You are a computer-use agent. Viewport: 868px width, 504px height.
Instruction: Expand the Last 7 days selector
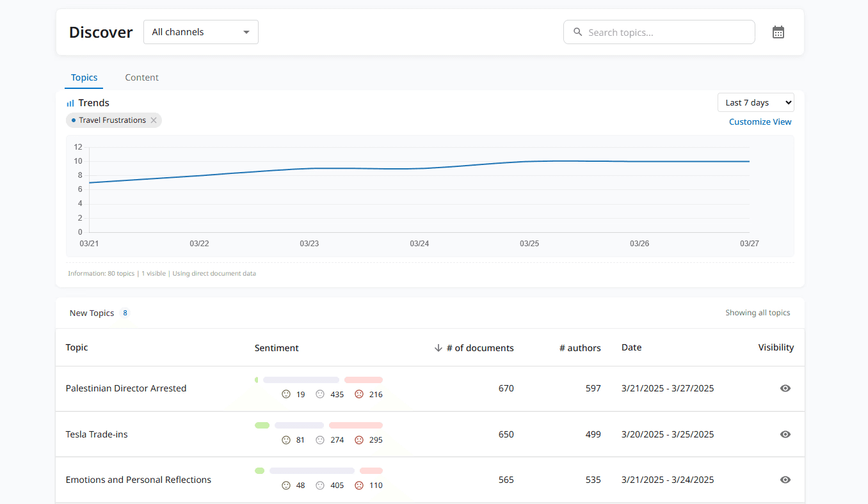click(756, 102)
